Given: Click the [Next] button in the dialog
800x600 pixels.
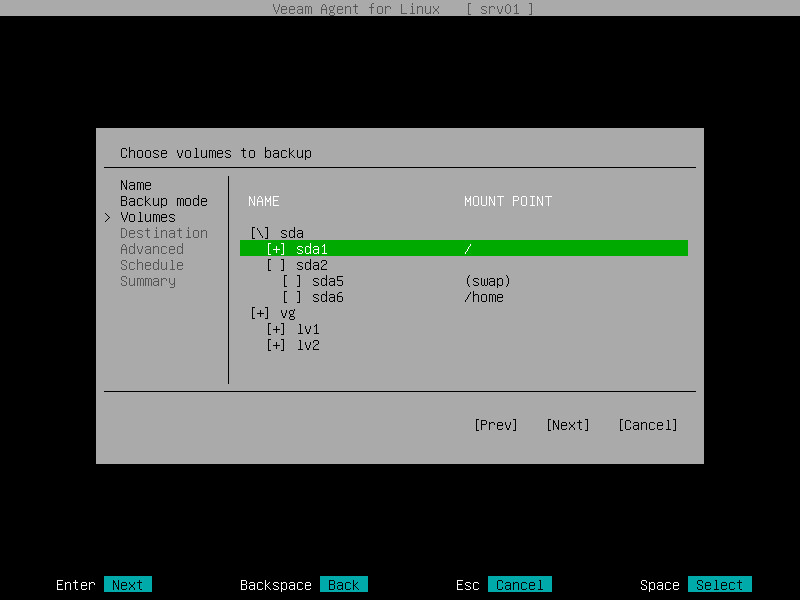Looking at the screenshot, I should [568, 425].
